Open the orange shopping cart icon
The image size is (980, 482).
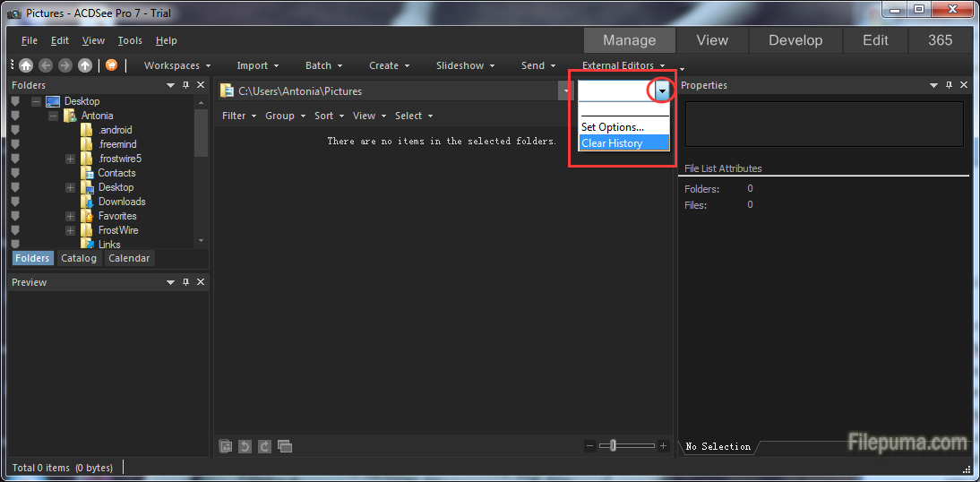coord(111,65)
